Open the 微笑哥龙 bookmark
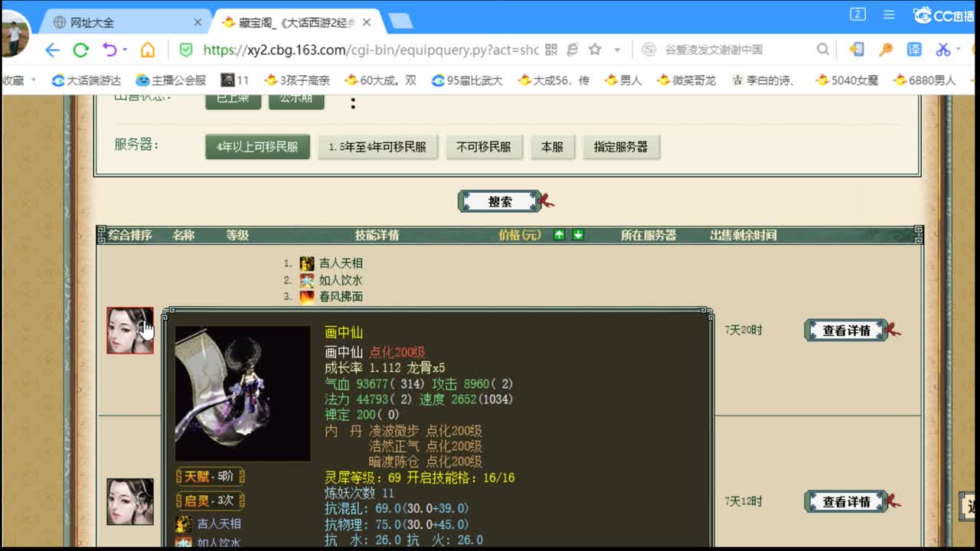Viewport: 980px width, 551px height. [x=687, y=80]
